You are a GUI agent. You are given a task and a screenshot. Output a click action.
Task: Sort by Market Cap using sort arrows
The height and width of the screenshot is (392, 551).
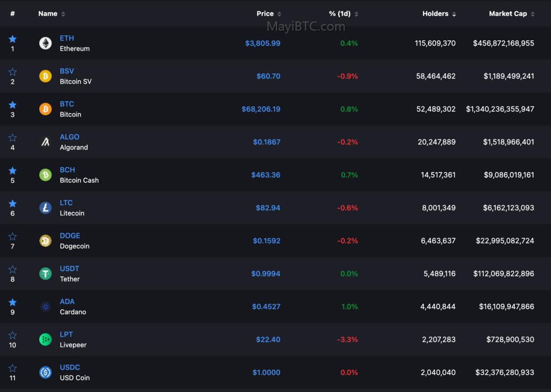pyautogui.click(x=533, y=14)
